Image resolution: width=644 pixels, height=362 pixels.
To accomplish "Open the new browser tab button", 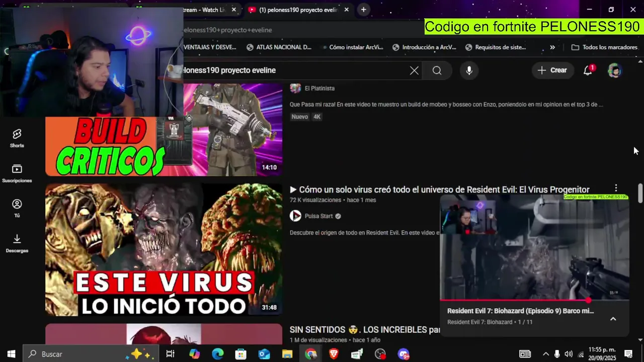I will (x=363, y=10).
